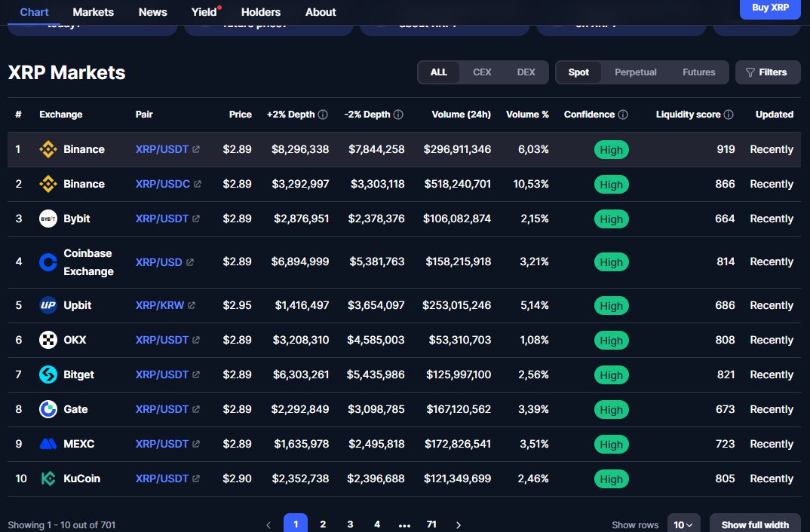Viewport: 810px width, 532px height.
Task: Click the +2% Depth info icon
Action: (323, 115)
